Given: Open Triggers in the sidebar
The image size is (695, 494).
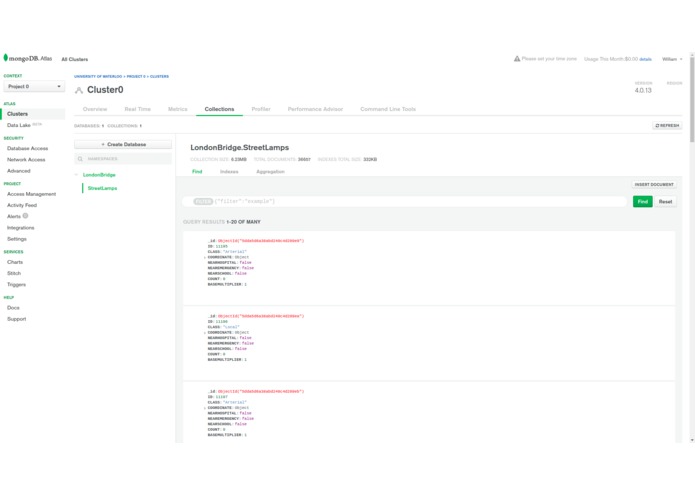Looking at the screenshot, I should (16, 284).
